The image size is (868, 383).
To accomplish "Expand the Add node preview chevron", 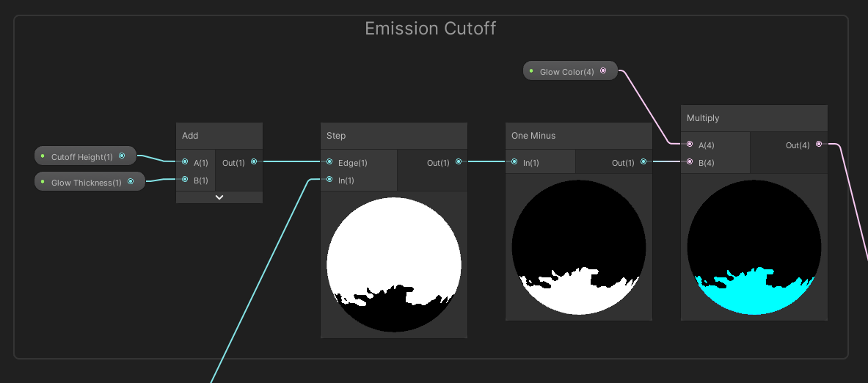I will coord(219,197).
